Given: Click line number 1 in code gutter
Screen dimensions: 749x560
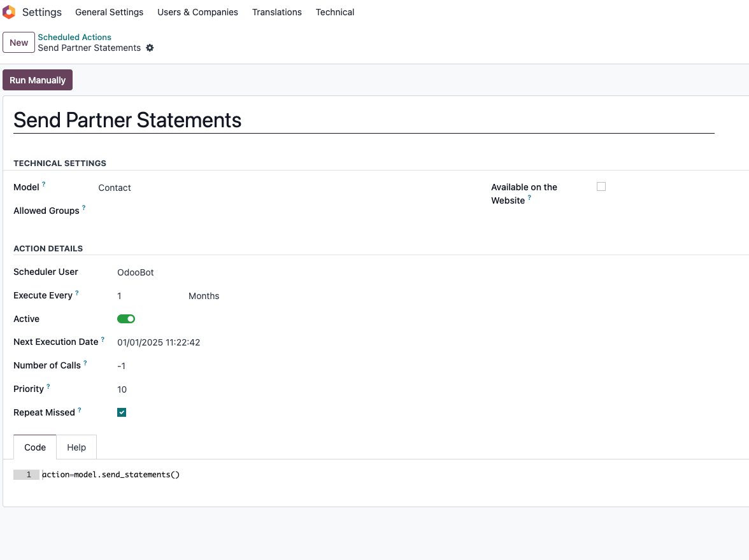Looking at the screenshot, I should [x=29, y=475].
